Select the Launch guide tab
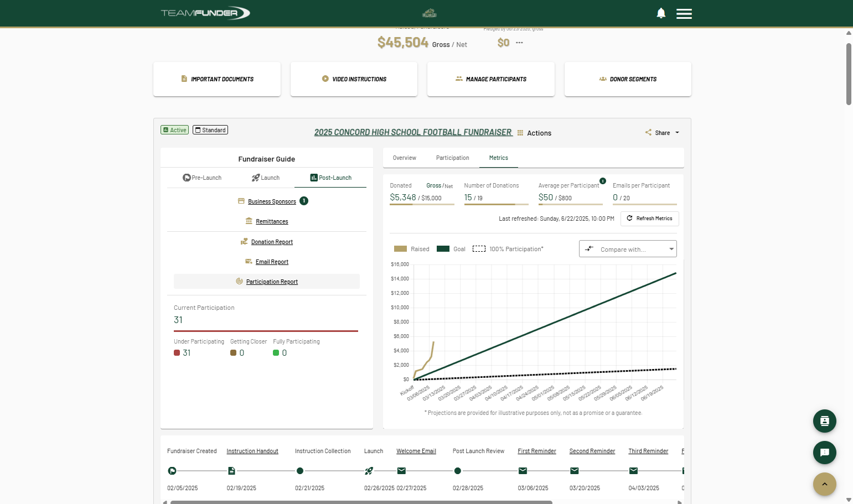This screenshot has height=504, width=853. coord(266,178)
